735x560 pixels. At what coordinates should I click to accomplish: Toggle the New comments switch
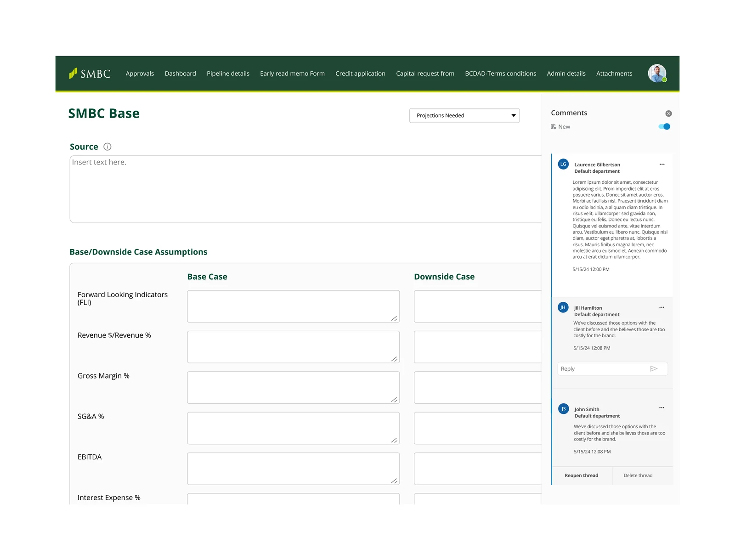coord(664,127)
